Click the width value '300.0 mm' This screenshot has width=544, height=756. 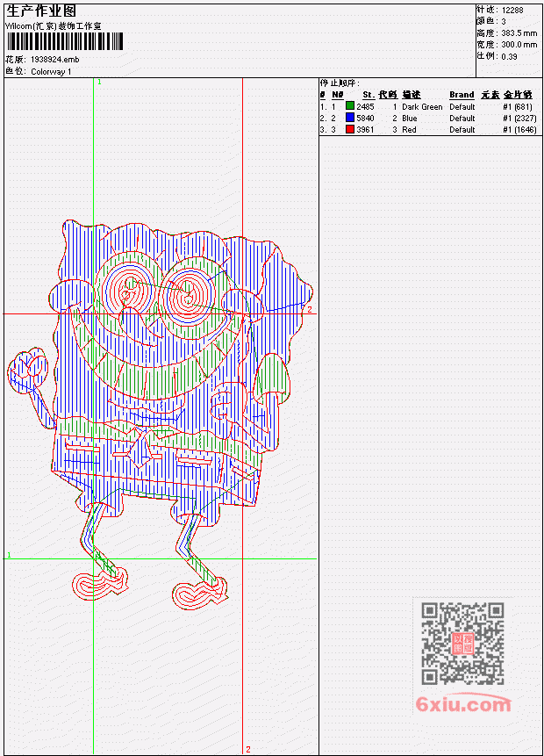(519, 45)
